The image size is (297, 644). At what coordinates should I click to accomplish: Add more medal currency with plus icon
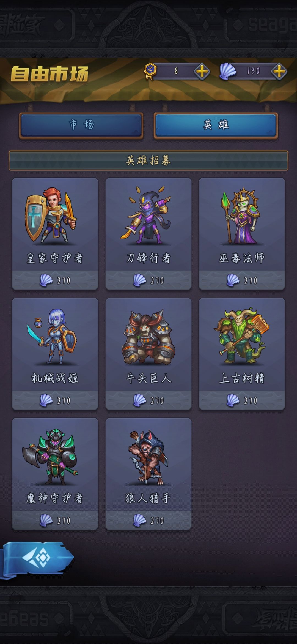[x=202, y=72]
